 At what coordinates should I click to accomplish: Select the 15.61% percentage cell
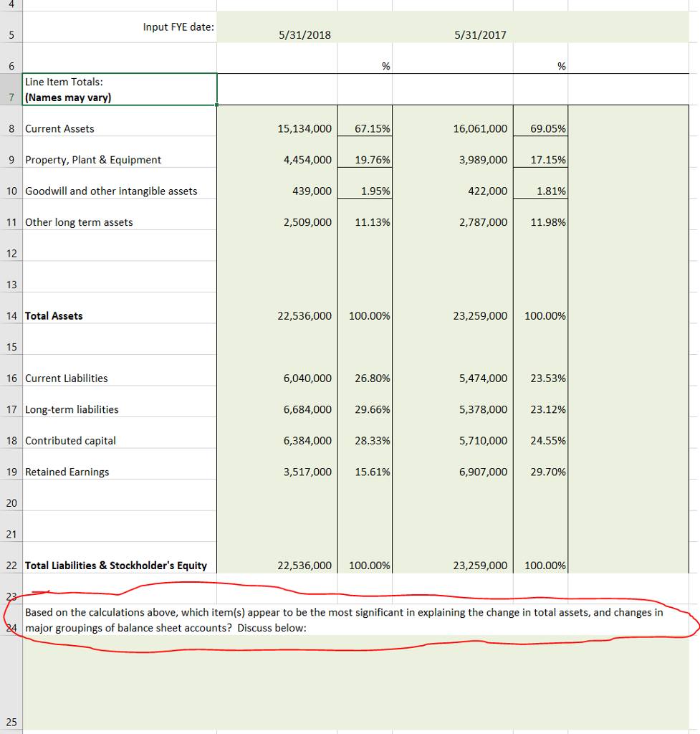(x=365, y=464)
